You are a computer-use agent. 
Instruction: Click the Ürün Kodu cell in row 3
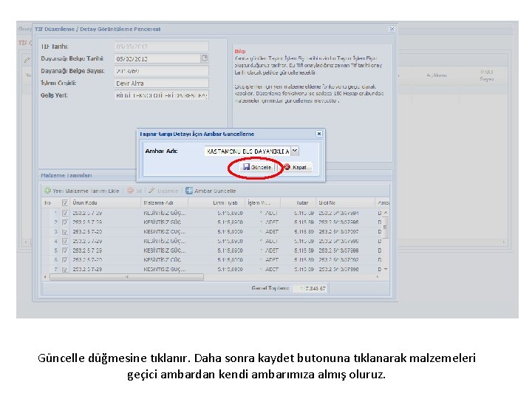click(105, 232)
